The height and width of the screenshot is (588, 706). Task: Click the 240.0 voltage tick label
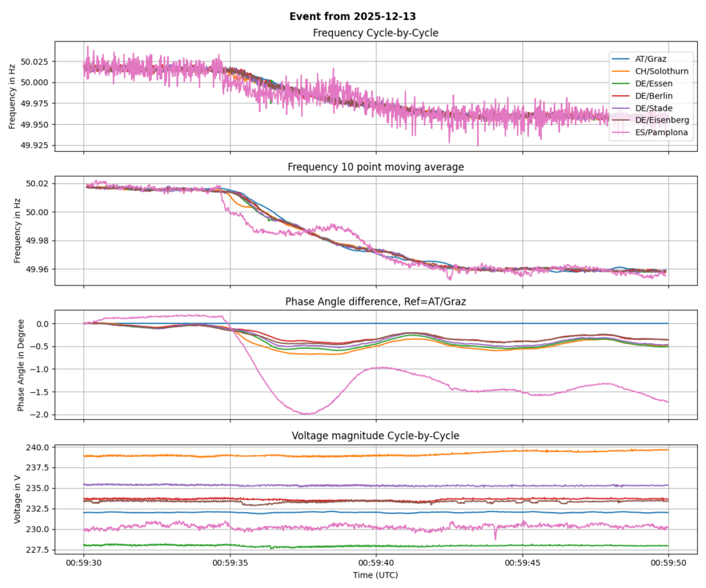(x=36, y=447)
